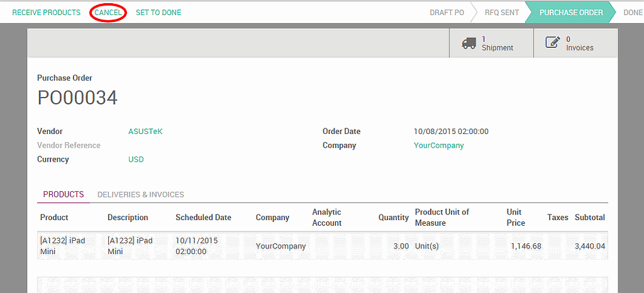Viewport: 644px width, 293px height.
Task: Cancel the purchase order
Action: [x=108, y=13]
